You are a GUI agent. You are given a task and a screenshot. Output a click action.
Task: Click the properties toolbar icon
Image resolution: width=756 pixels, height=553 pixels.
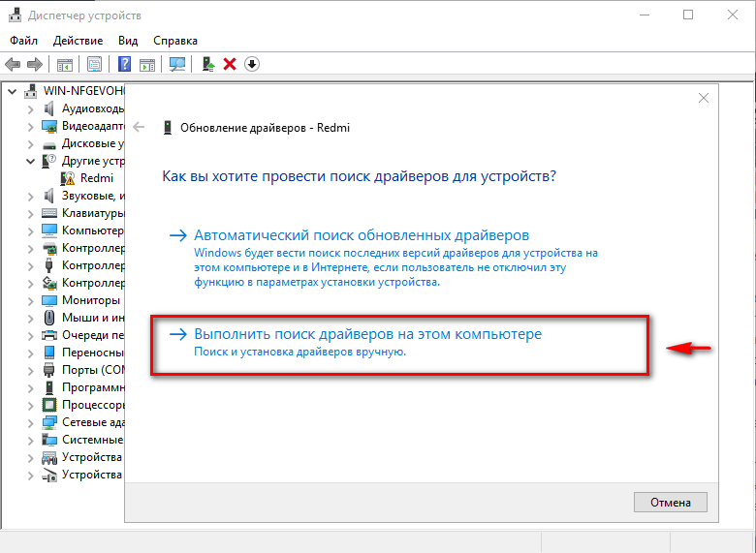pos(94,64)
